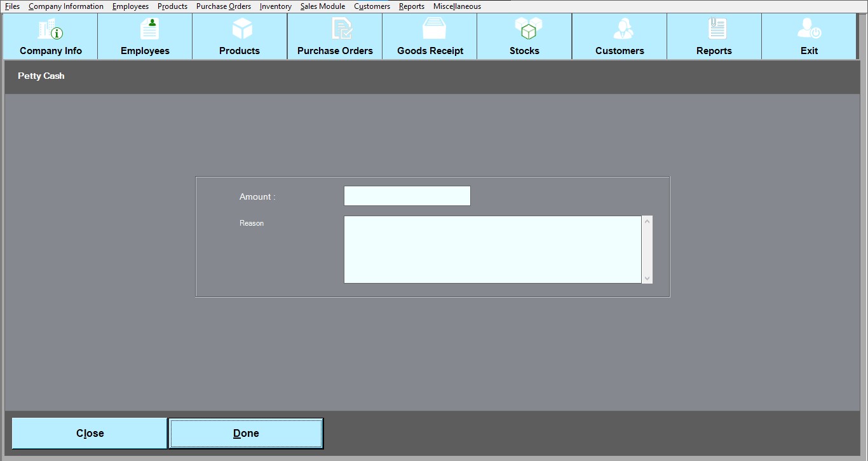
Task: Expand the Miscellaneous menu
Action: 457,6
